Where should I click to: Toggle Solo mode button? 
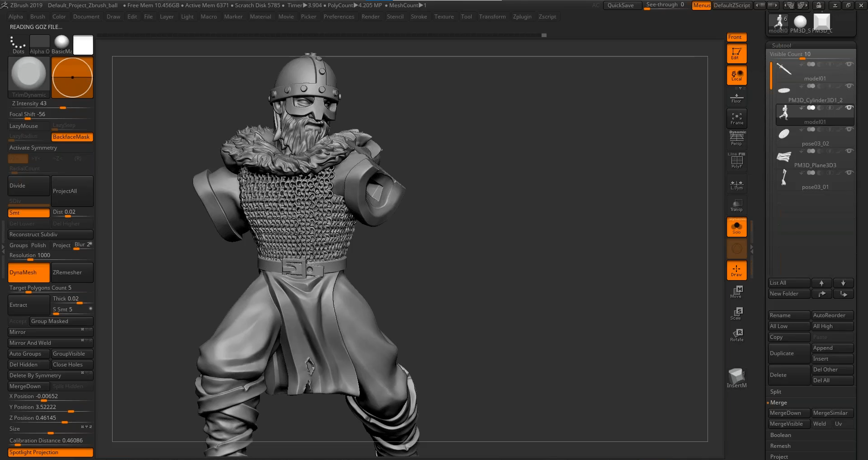tap(736, 227)
